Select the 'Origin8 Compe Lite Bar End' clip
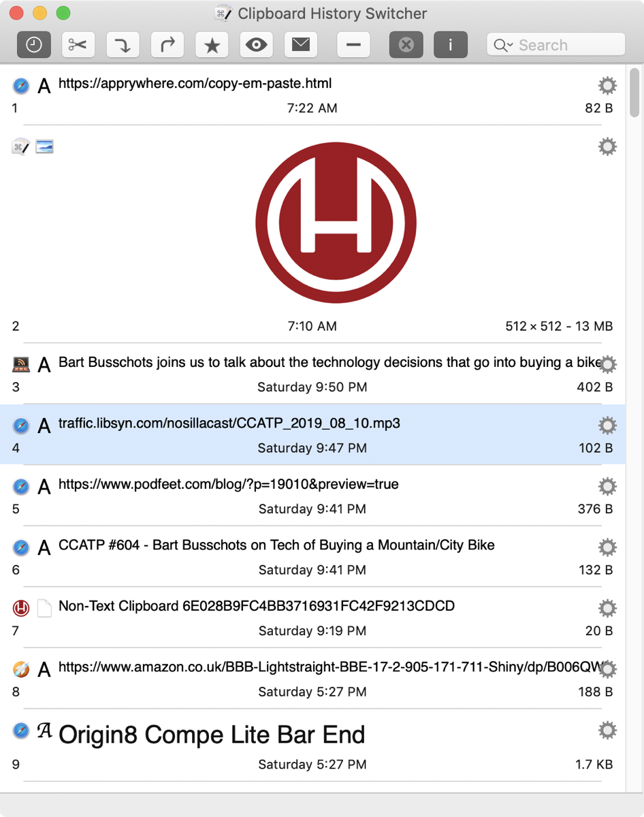This screenshot has height=817, width=644. pos(212,735)
